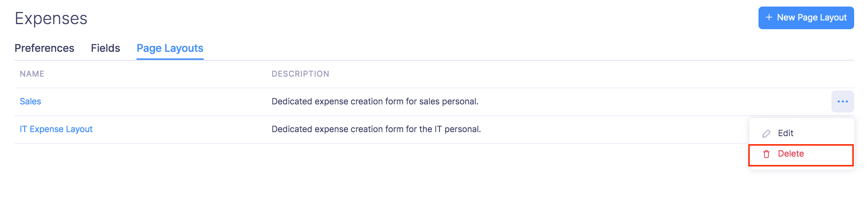This screenshot has width=868, height=219.
Task: Click the NAME column header
Action: click(32, 74)
